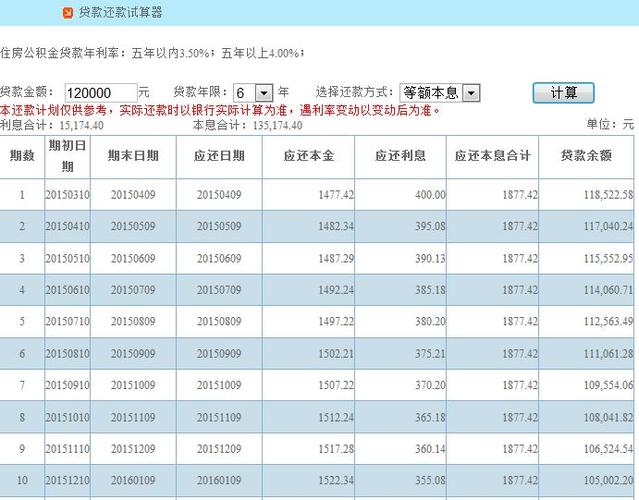Click the start date cell 20150910
Viewport: 639px width, 500px height.
tap(67, 385)
